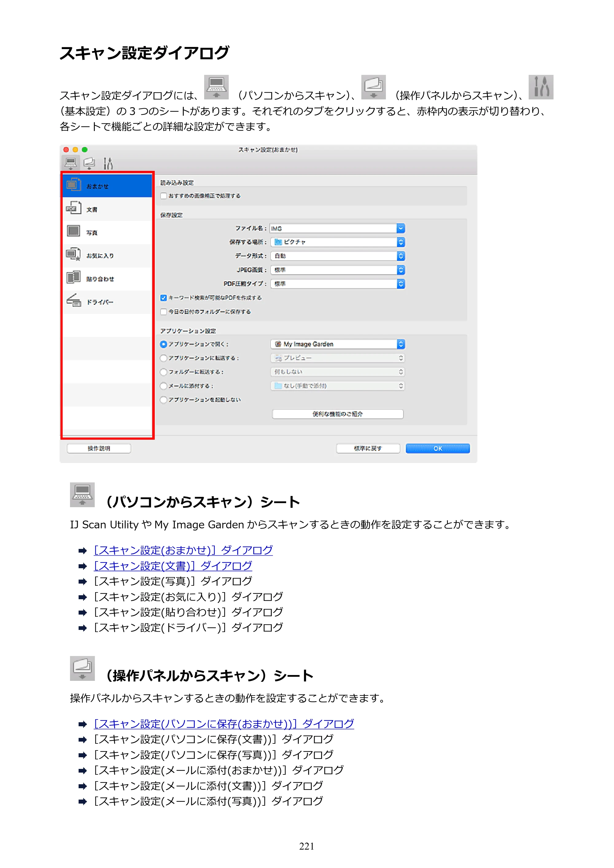The width and height of the screenshot is (614, 868).
Task: Check 今日の日付のフォルダーに保存する
Action: pyautogui.click(x=163, y=312)
